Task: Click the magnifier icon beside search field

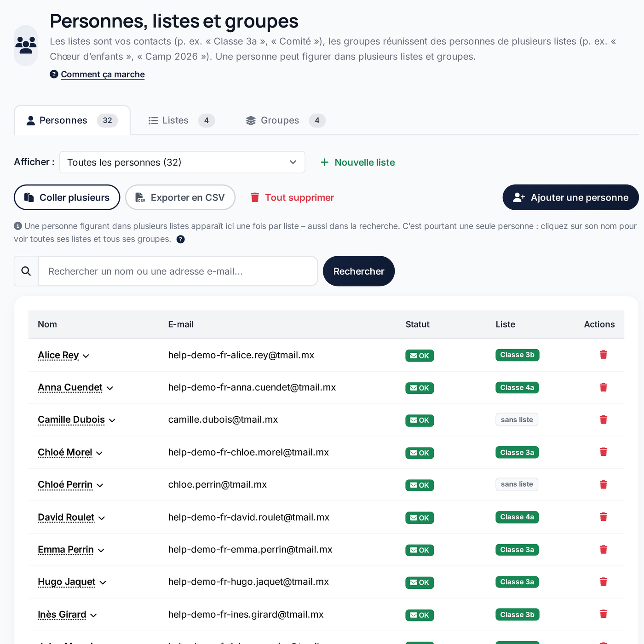Action: 26,271
